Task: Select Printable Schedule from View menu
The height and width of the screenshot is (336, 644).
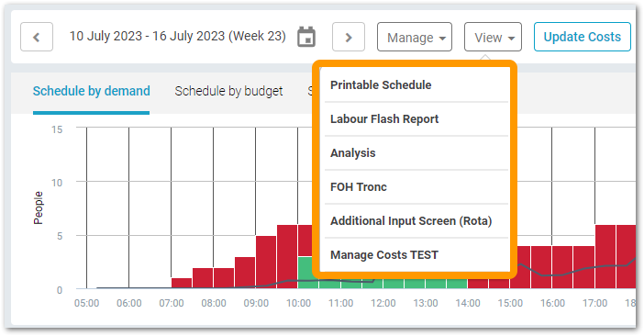Action: click(x=416, y=85)
